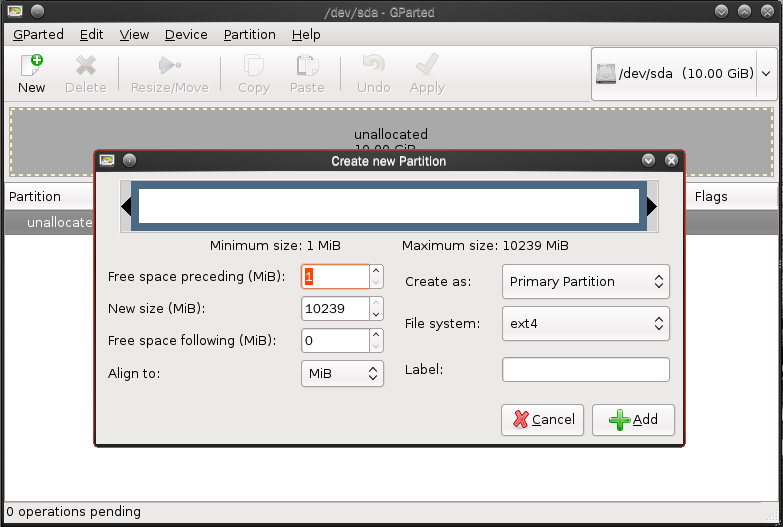Click the hard disk icon beside /dev/sda
This screenshot has width=783, height=527.
(605, 74)
